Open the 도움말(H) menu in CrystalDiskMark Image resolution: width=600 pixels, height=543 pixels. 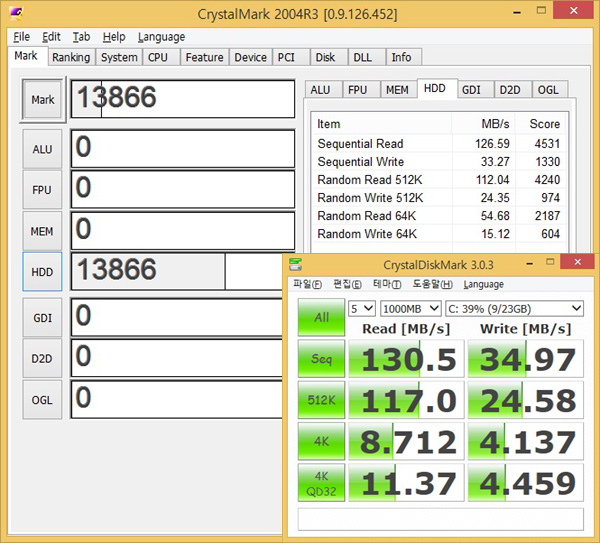click(432, 284)
